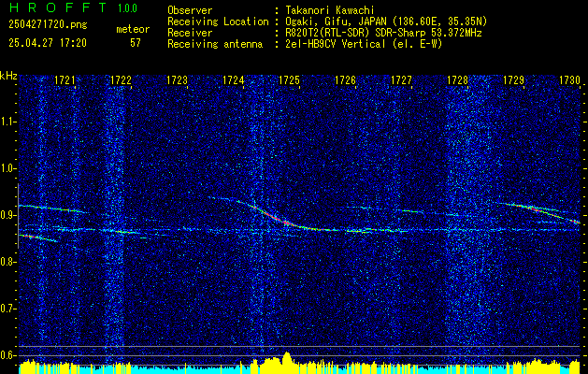Click observer name Takanori Kawachi

tap(329, 10)
